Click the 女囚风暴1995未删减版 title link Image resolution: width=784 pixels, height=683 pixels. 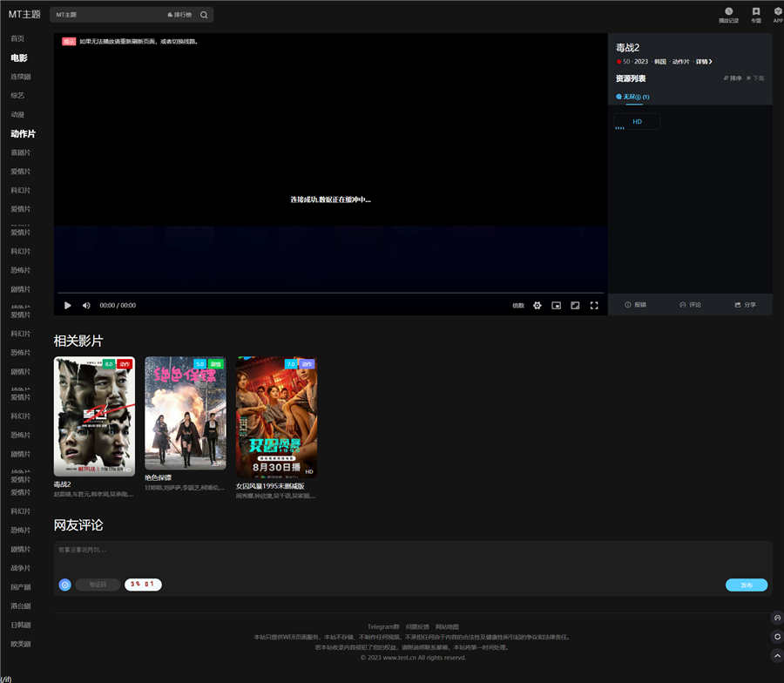[x=271, y=486]
